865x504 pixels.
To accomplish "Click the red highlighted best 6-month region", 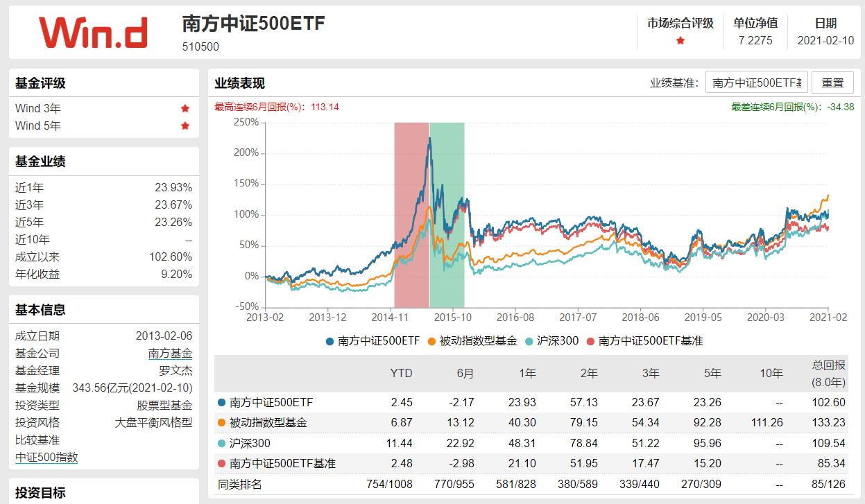I will pyautogui.click(x=411, y=214).
